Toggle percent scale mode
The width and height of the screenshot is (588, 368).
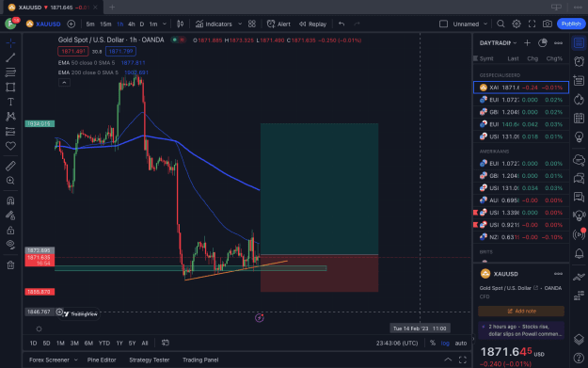(x=433, y=344)
